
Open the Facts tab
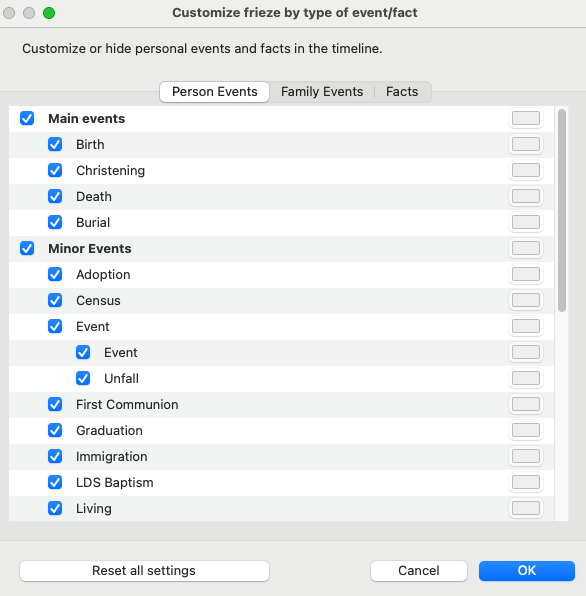point(402,92)
